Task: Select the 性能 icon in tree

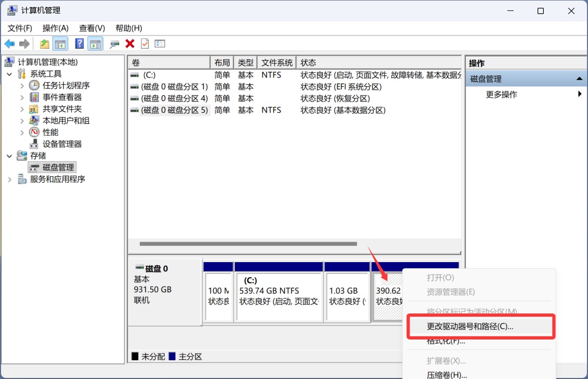Action: click(x=34, y=132)
